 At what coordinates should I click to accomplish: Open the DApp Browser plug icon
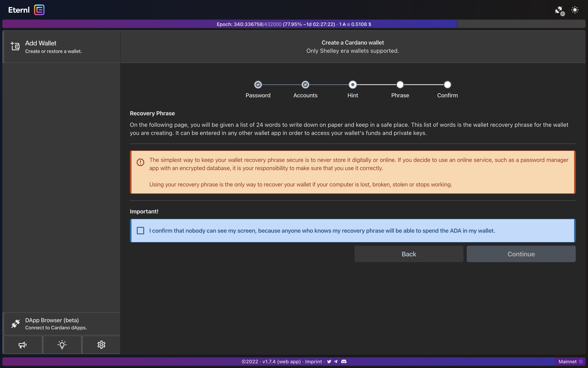click(x=16, y=324)
